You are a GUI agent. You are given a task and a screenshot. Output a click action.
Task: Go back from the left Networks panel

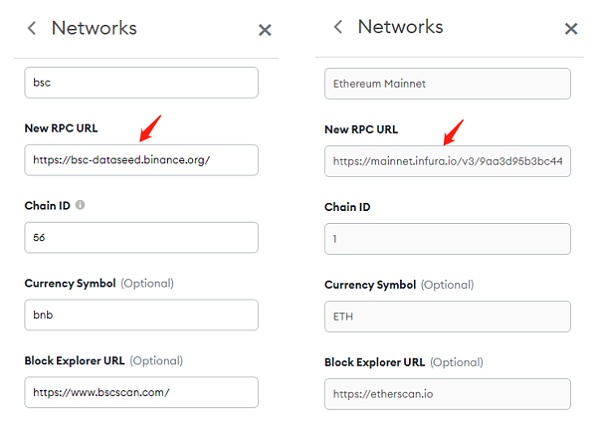(31, 29)
